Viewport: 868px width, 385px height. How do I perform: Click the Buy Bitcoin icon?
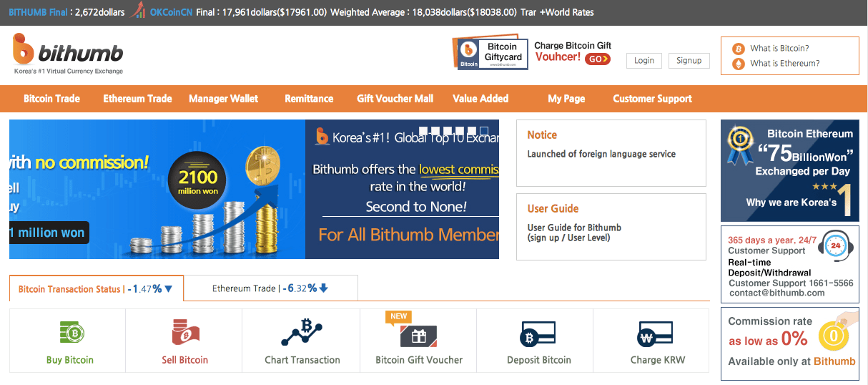[x=70, y=333]
